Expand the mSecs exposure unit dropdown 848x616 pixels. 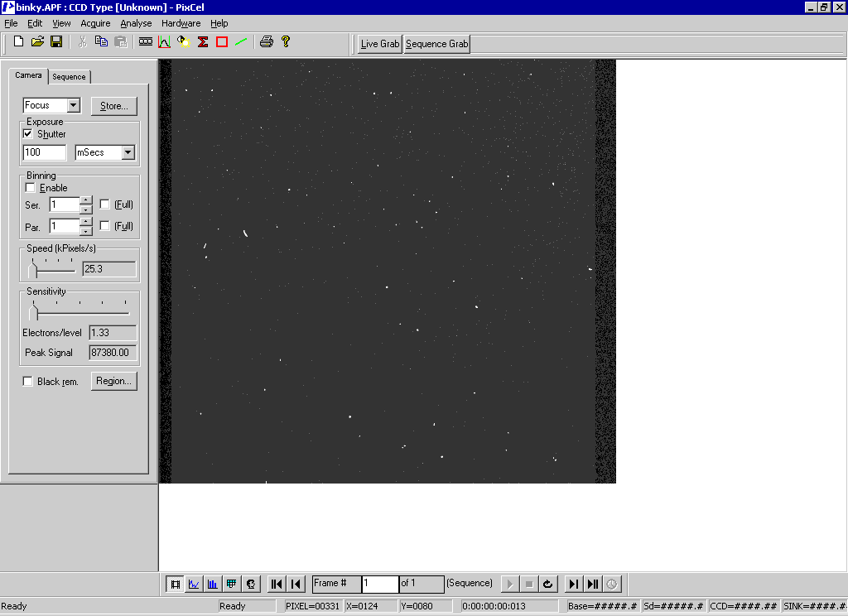point(128,152)
